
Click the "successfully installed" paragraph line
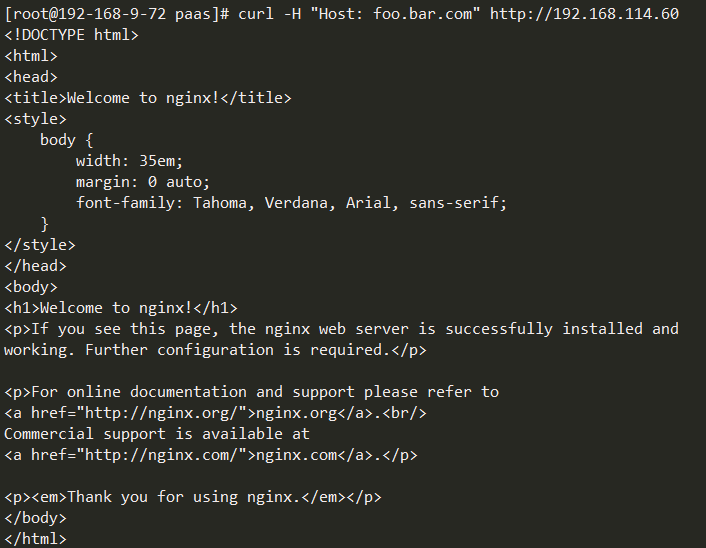(x=341, y=329)
